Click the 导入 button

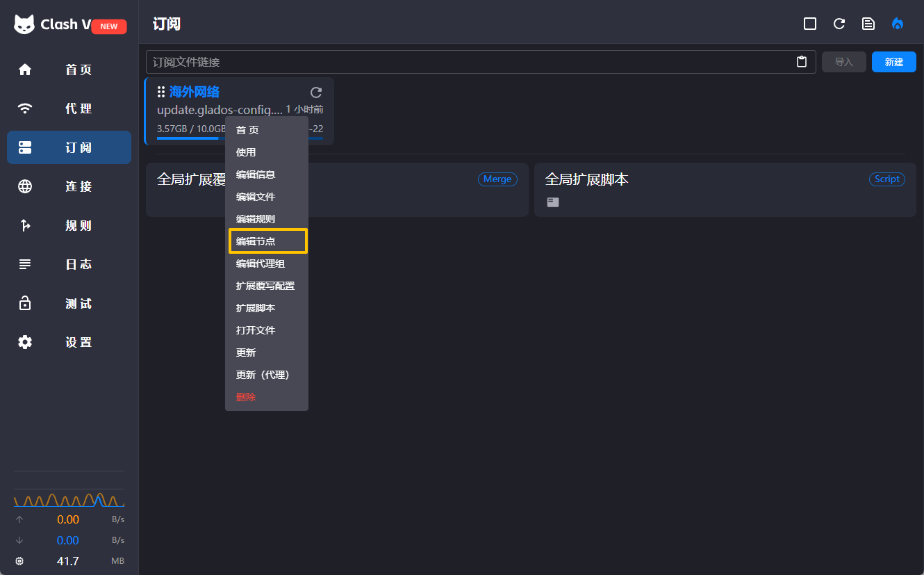pyautogui.click(x=844, y=62)
